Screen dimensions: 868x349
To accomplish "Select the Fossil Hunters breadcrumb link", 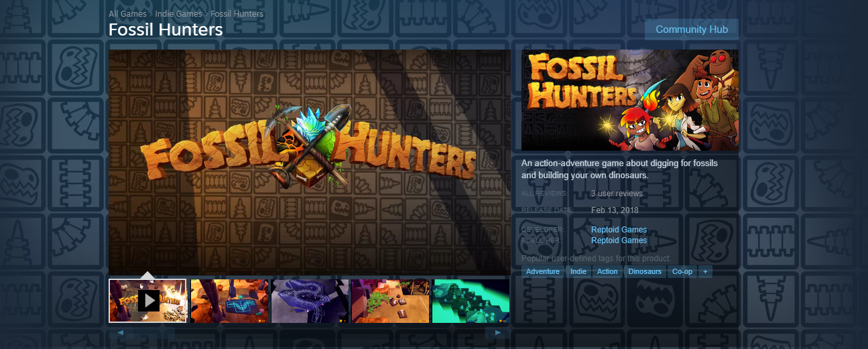I will (x=237, y=14).
